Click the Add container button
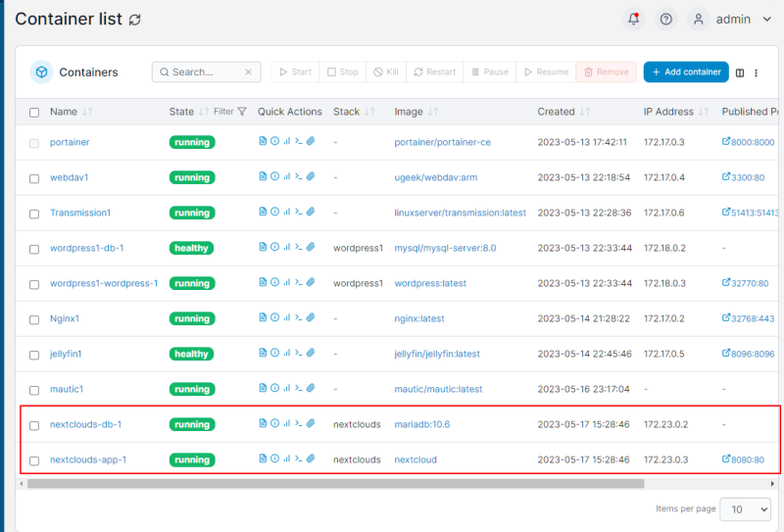Viewport: 784px width, 532px height. 686,72
